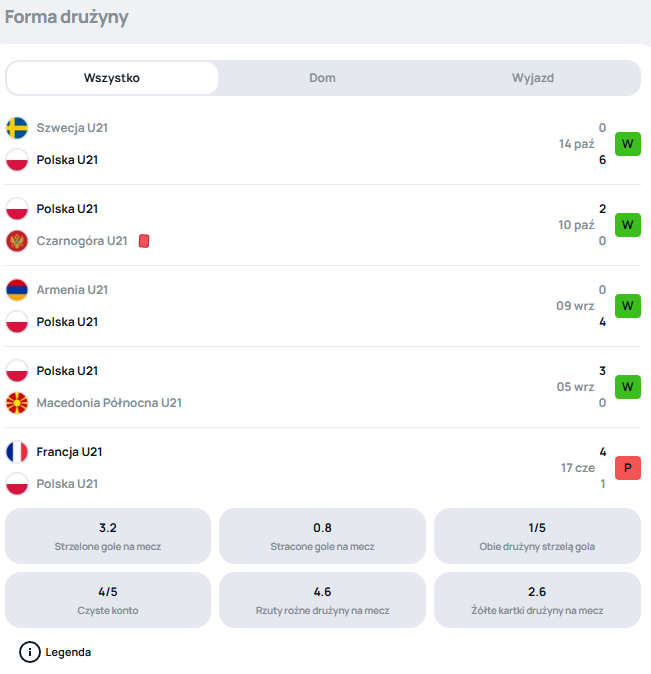Click the North Macedonia U21 flag icon

(x=17, y=403)
